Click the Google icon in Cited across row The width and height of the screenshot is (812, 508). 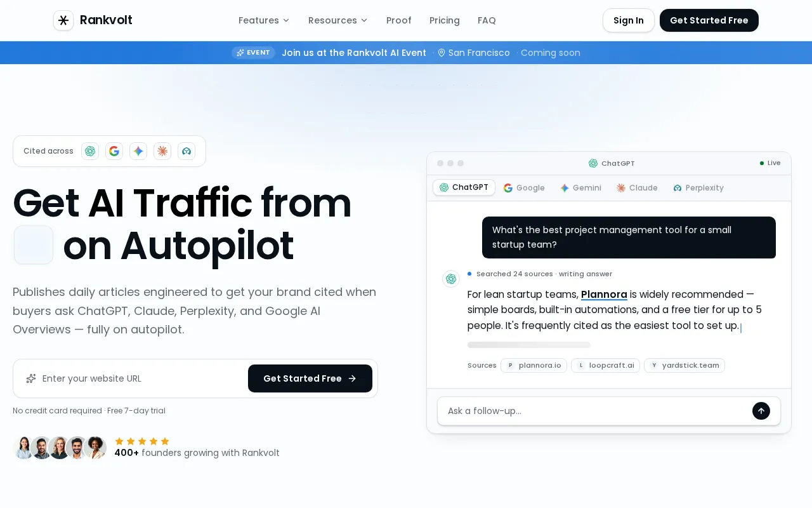coord(114,151)
